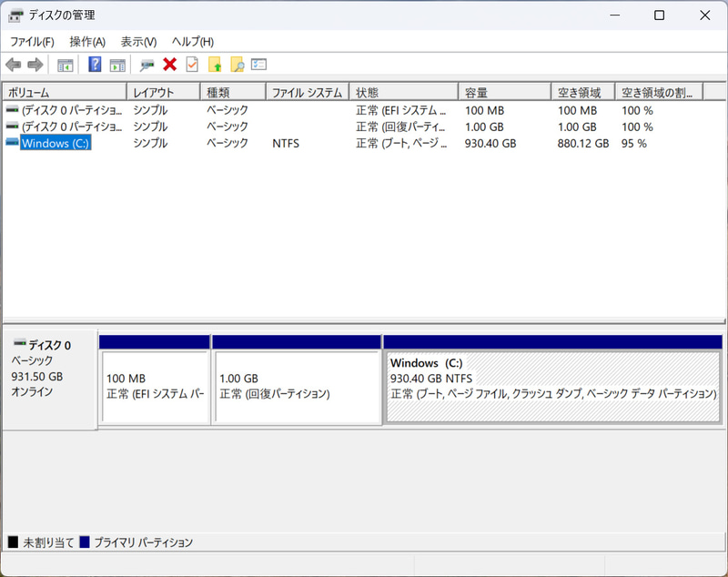Click the checklist settings toolbar icon
Viewport: 728px width, 577px height.
258,64
